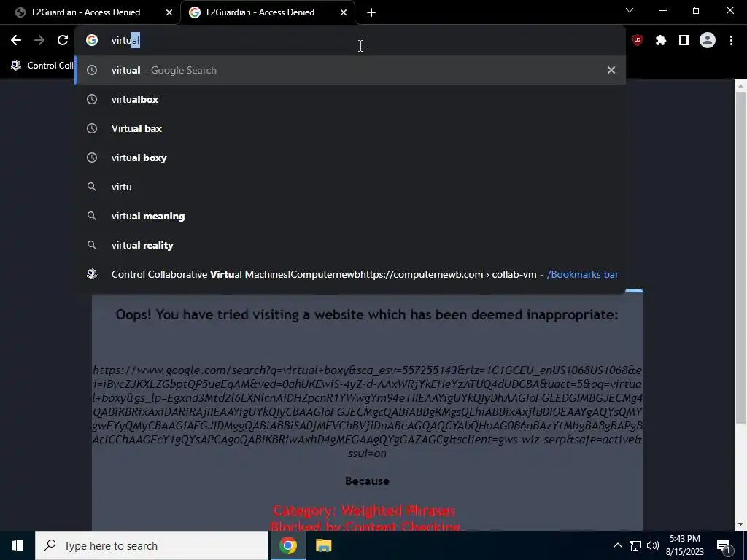747x560 pixels.
Task: Show hidden system tray icons
Action: [617, 545]
